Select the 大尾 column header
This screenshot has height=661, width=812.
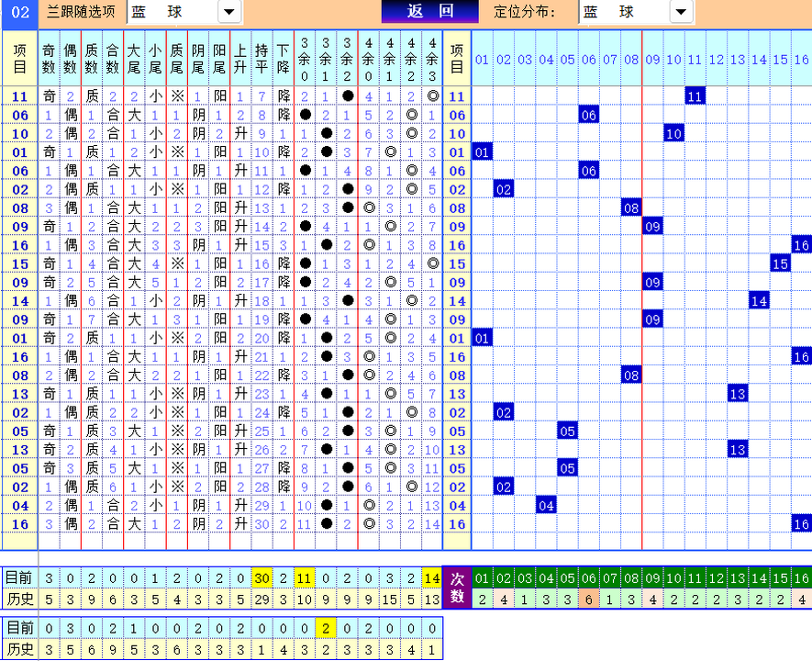(134, 58)
